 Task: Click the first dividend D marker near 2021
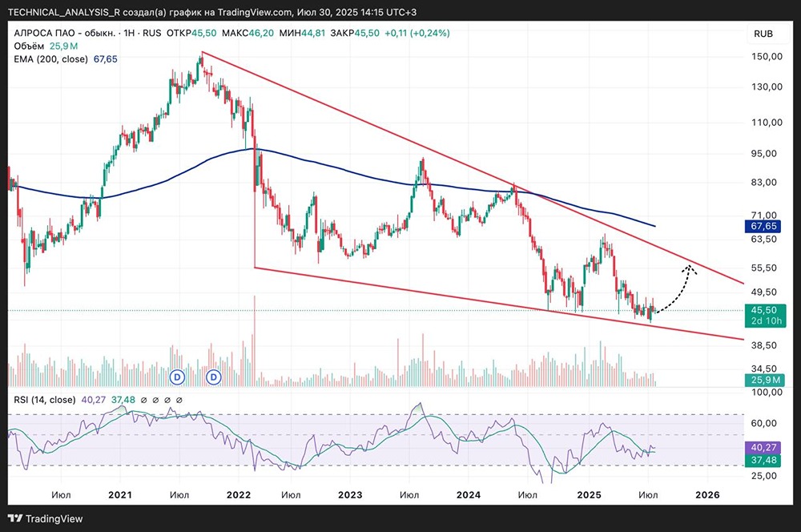click(x=177, y=377)
